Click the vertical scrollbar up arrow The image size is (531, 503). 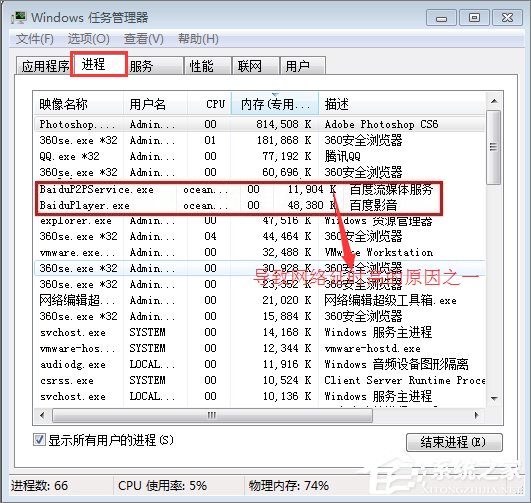(494, 101)
